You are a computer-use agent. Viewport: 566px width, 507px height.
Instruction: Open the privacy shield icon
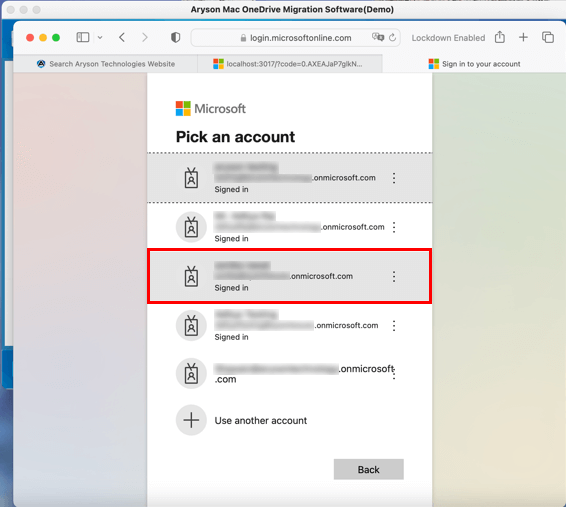(175, 38)
